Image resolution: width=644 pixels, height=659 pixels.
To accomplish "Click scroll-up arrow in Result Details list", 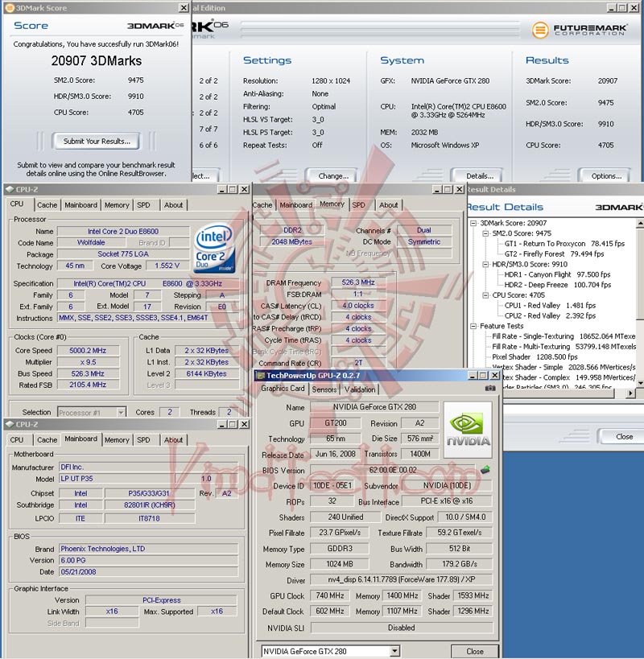I will point(640,223).
